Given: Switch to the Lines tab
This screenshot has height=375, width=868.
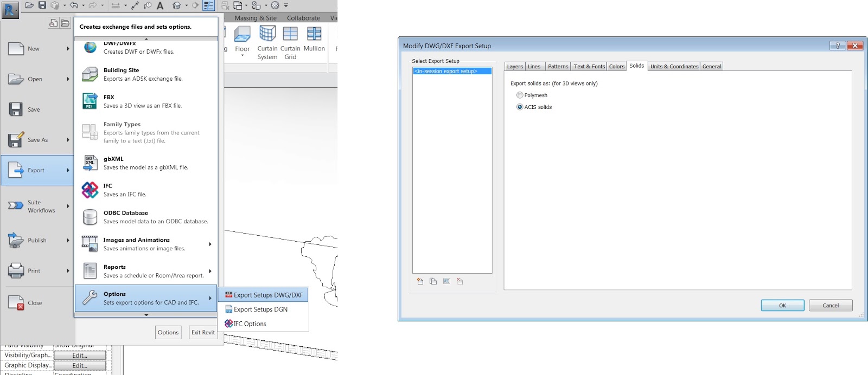Looking at the screenshot, I should coord(534,66).
